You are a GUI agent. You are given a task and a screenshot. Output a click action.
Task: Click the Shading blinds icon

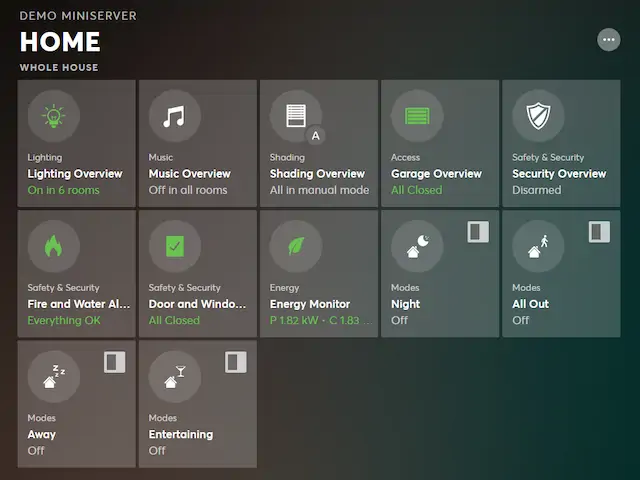pos(296,116)
